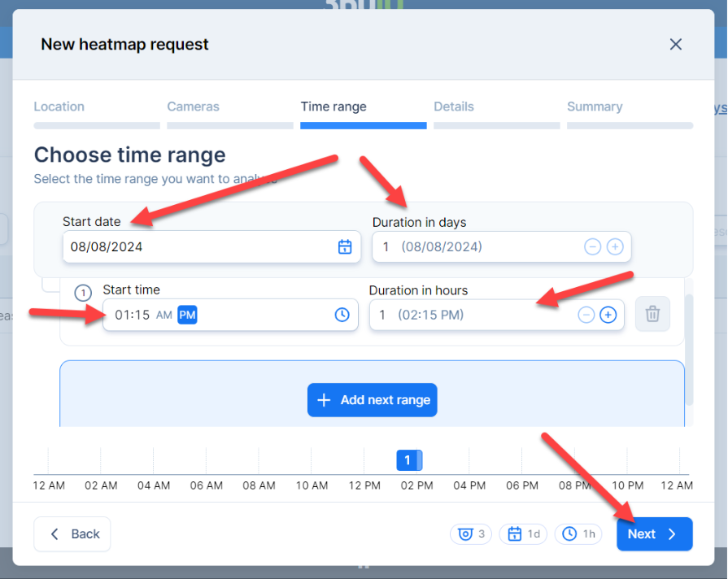Jump to the Summary step tab
Screen dimensions: 728x579
tap(595, 107)
